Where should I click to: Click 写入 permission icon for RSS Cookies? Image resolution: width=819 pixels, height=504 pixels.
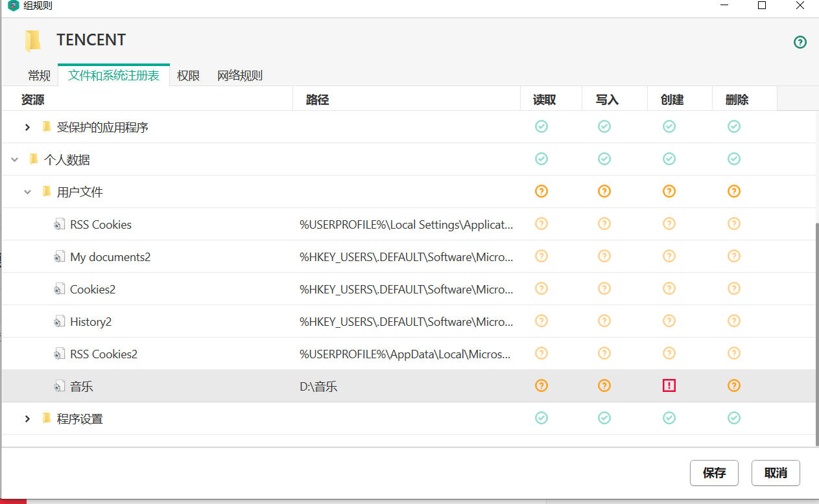click(604, 223)
